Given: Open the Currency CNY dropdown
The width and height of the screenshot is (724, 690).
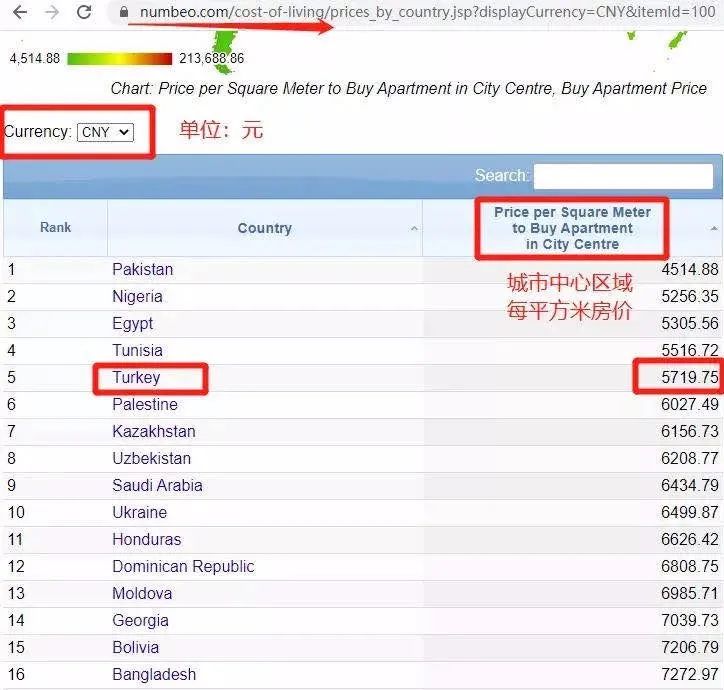Looking at the screenshot, I should pos(105,132).
